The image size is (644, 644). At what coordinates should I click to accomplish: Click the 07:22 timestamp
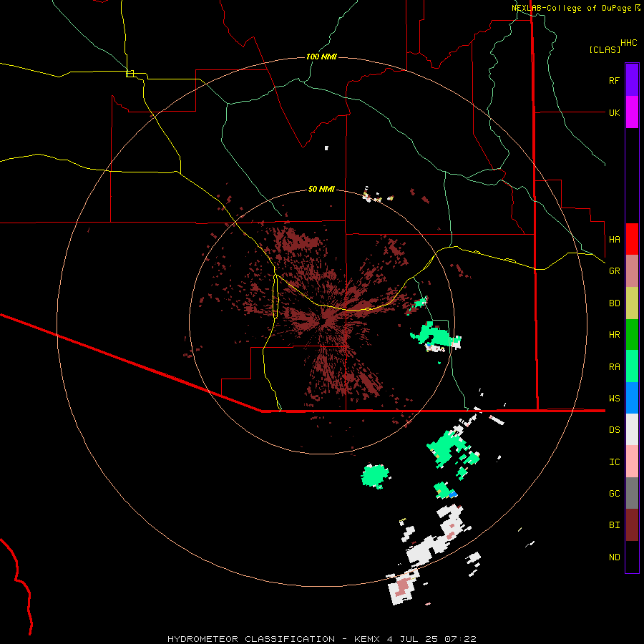(x=460, y=639)
